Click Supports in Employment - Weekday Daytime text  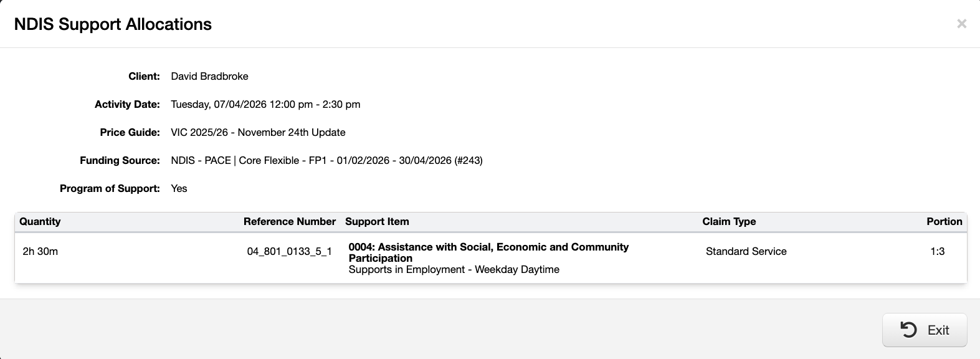[454, 269]
